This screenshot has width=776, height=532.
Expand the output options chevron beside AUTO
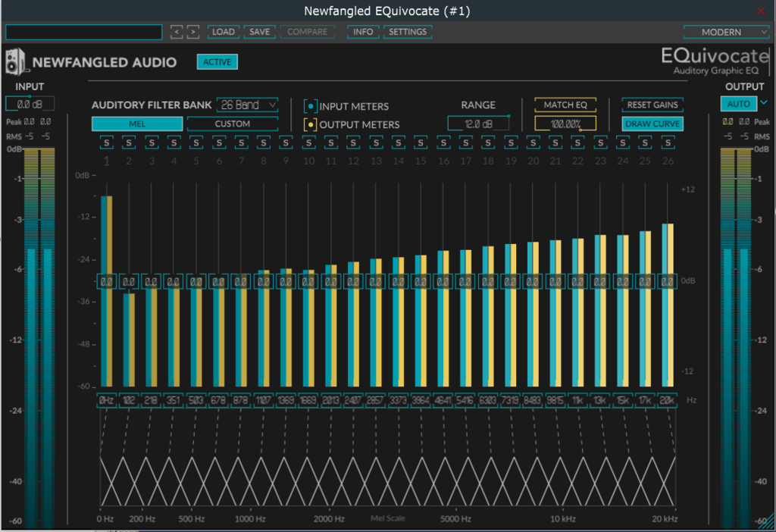point(764,103)
